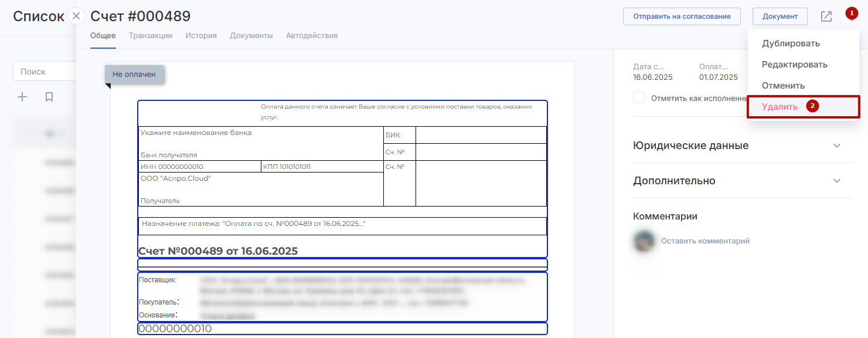Select 'Отменить' in the dropdown menu
The height and width of the screenshot is (338, 868).
point(783,86)
